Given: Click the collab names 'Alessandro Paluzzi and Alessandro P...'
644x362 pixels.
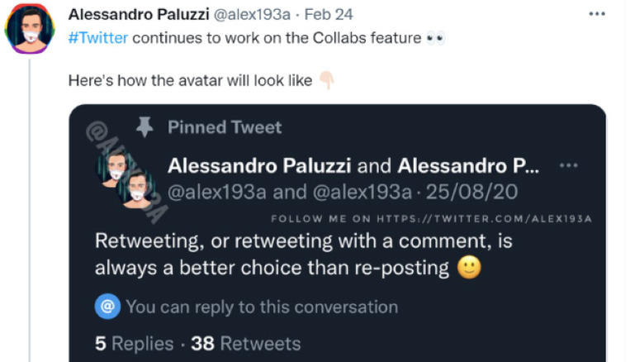Looking at the screenshot, I should click(x=353, y=166).
